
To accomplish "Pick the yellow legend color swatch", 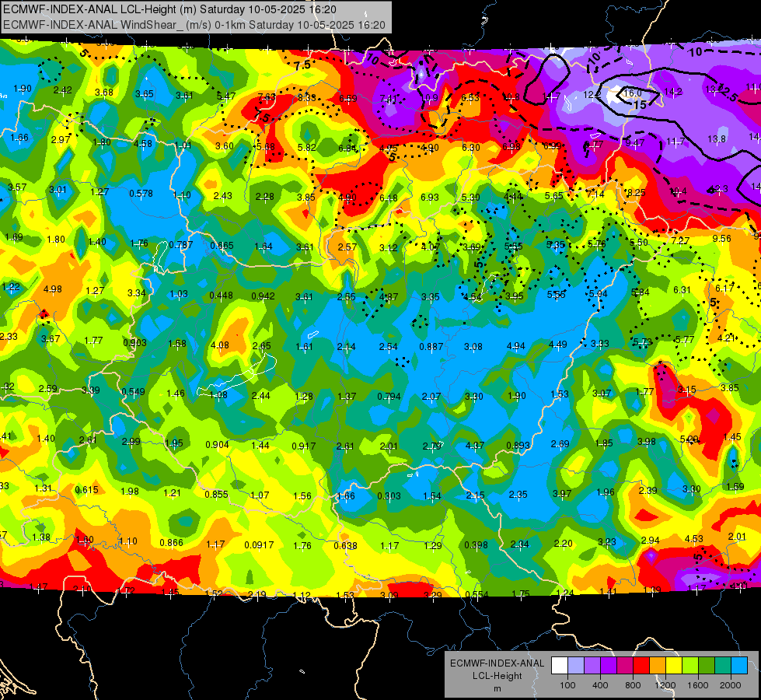I will [674, 666].
